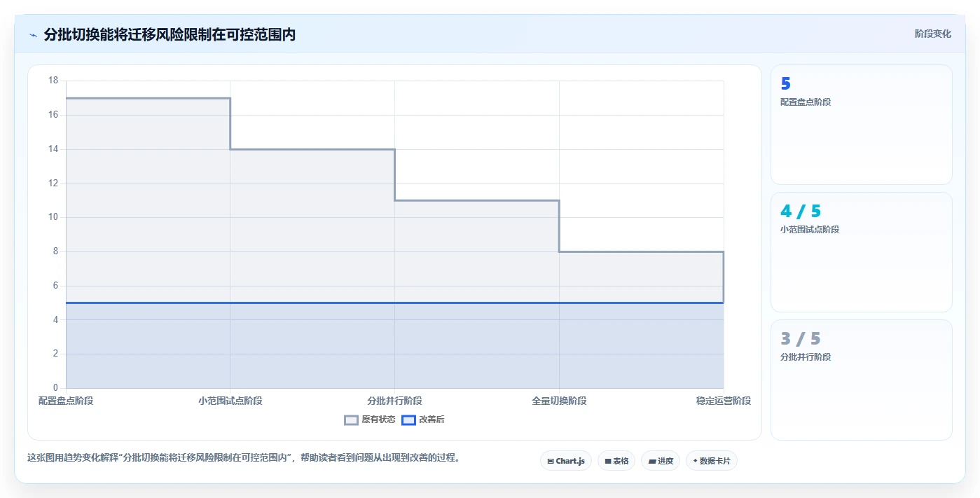Image resolution: width=980 pixels, height=498 pixels.
Task: Open the 分批并行阶段 card showing 3 / 5
Action: click(x=861, y=380)
